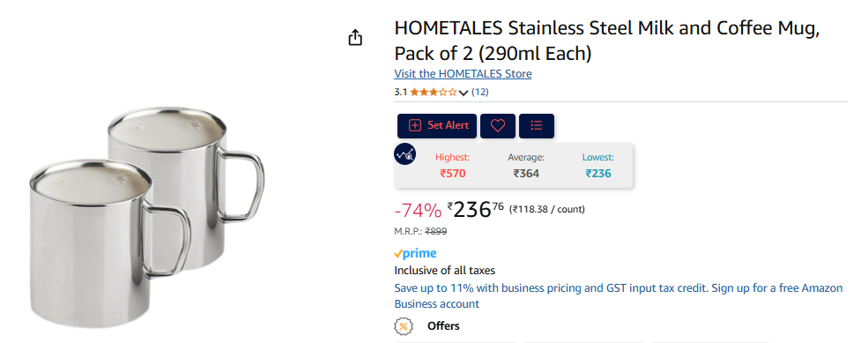868x343 pixels.
Task: Open Amazon Business pricing signup link
Action: (x=619, y=296)
